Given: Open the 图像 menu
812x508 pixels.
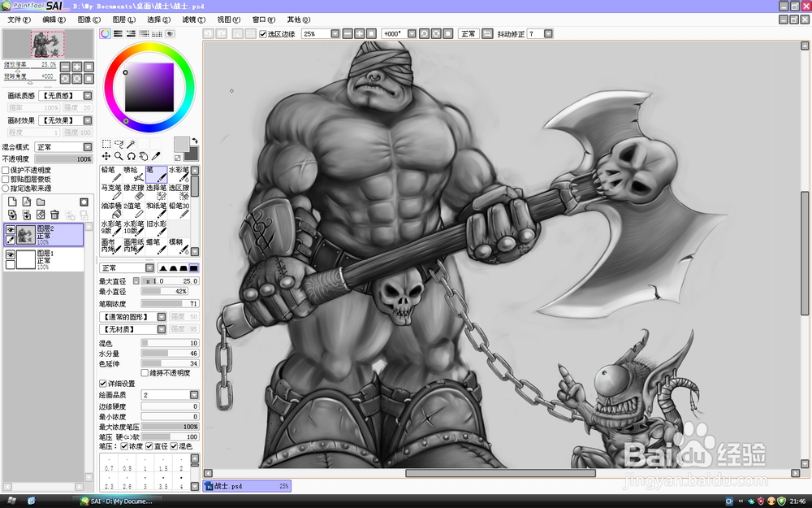Looking at the screenshot, I should coord(89,20).
